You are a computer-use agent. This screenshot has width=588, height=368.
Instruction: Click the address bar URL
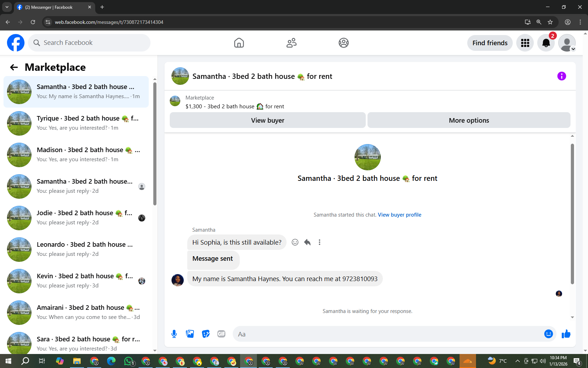(x=109, y=22)
